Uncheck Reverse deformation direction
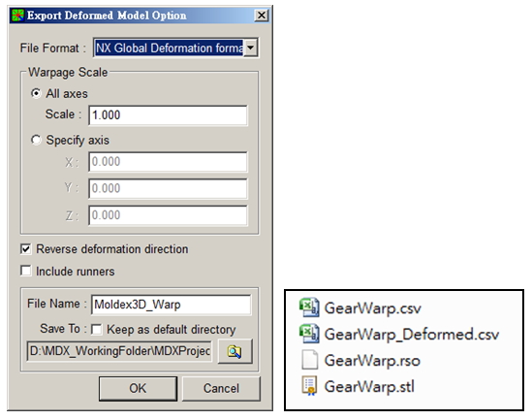The height and width of the screenshot is (420, 532). click(x=26, y=249)
